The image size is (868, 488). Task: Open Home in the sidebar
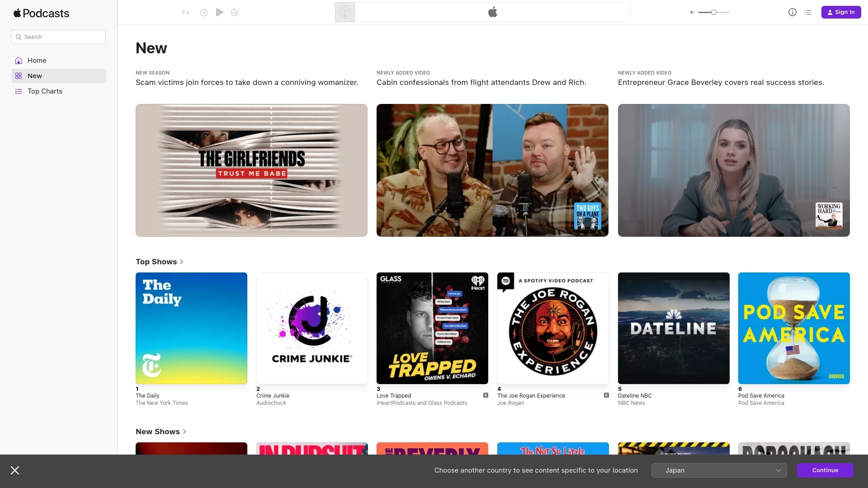59,61
